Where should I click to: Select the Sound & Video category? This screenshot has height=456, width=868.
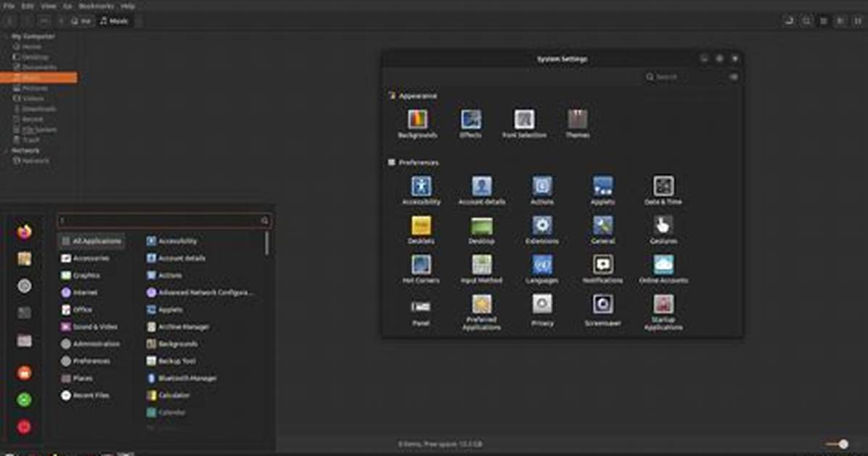(x=89, y=327)
